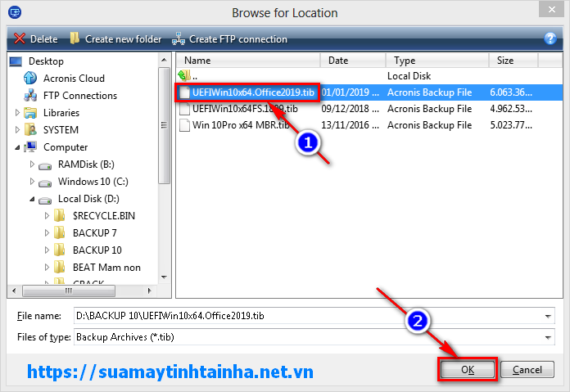Screen dimensions: 570x392
Task: Click the Local Disk type cell
Action: click(x=409, y=75)
